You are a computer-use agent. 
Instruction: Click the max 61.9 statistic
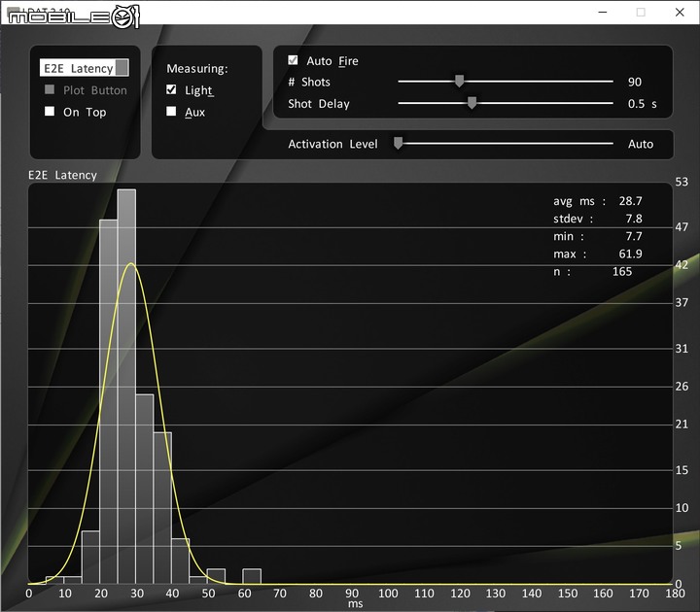(598, 254)
